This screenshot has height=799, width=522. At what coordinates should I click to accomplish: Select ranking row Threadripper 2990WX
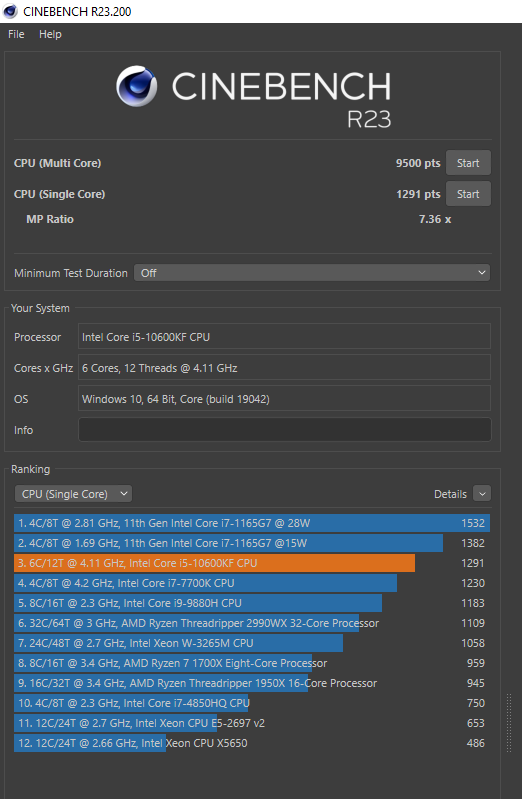click(252, 623)
